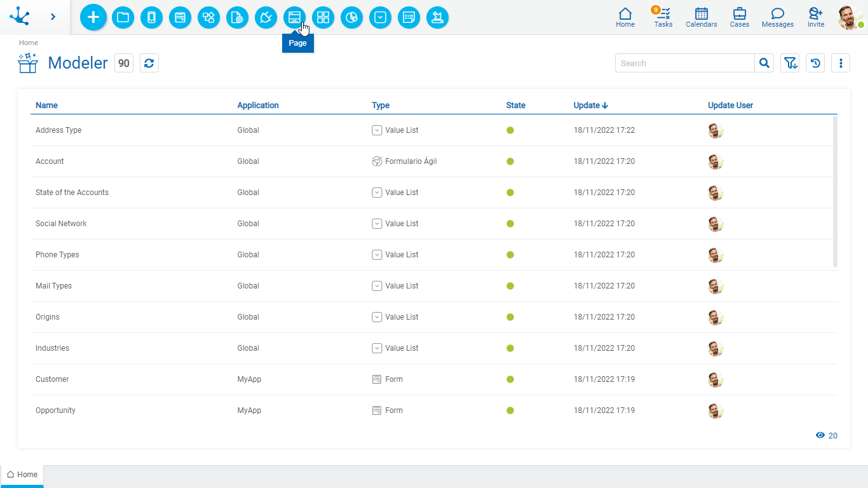Click the Formulario Ágil type icon

[377, 161]
